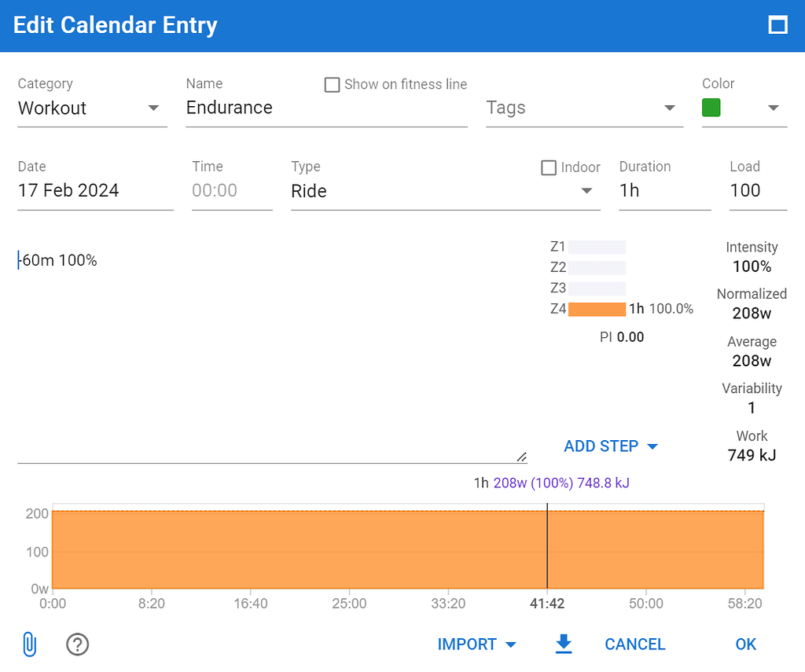This screenshot has height=672, width=805.
Task: Click the Intensity value 100%
Action: click(x=752, y=266)
